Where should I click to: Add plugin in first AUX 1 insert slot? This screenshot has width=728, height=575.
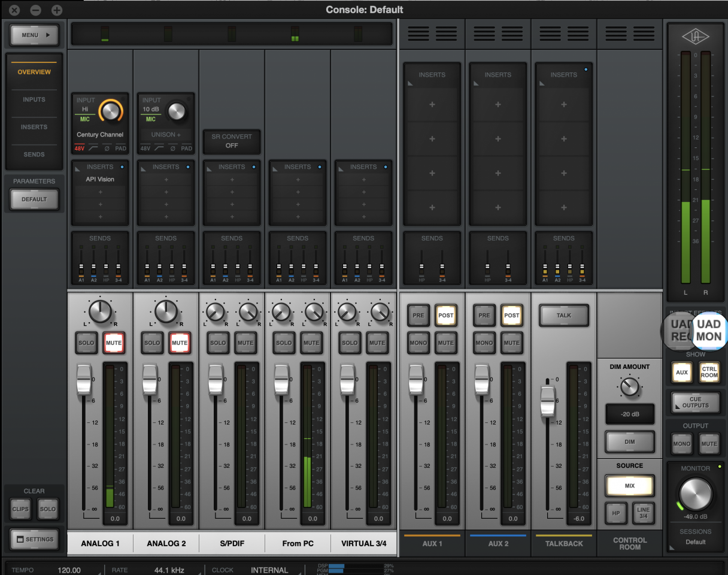[x=432, y=105]
